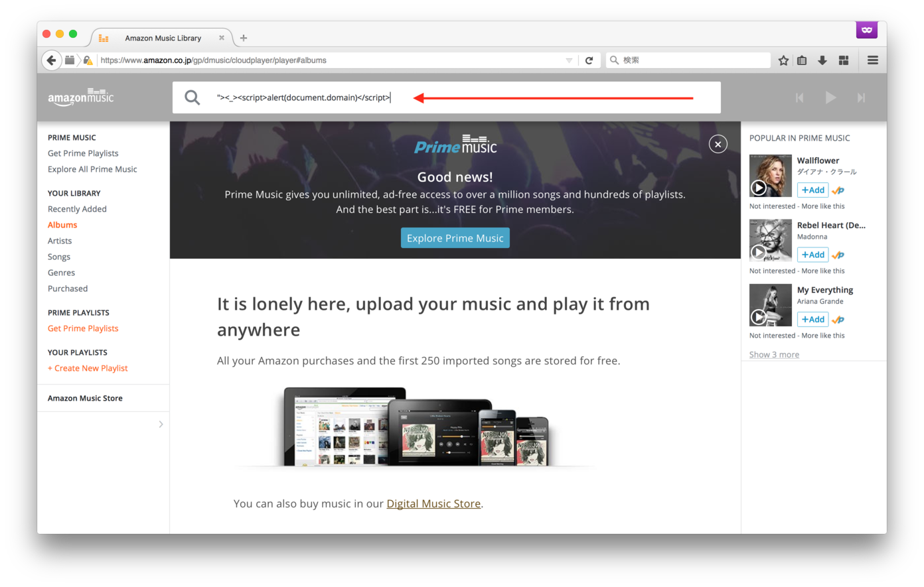This screenshot has height=587, width=924.
Task: Select the Amazon Music Library tab
Action: point(163,38)
